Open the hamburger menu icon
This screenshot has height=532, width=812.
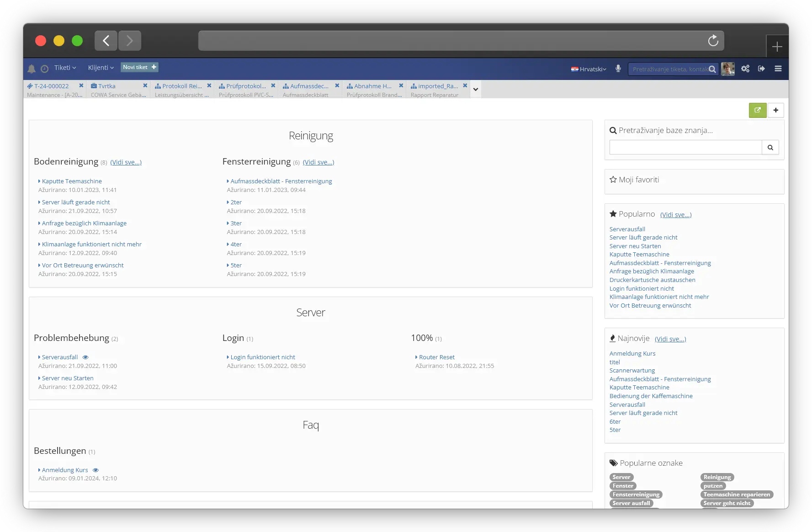[x=778, y=69]
